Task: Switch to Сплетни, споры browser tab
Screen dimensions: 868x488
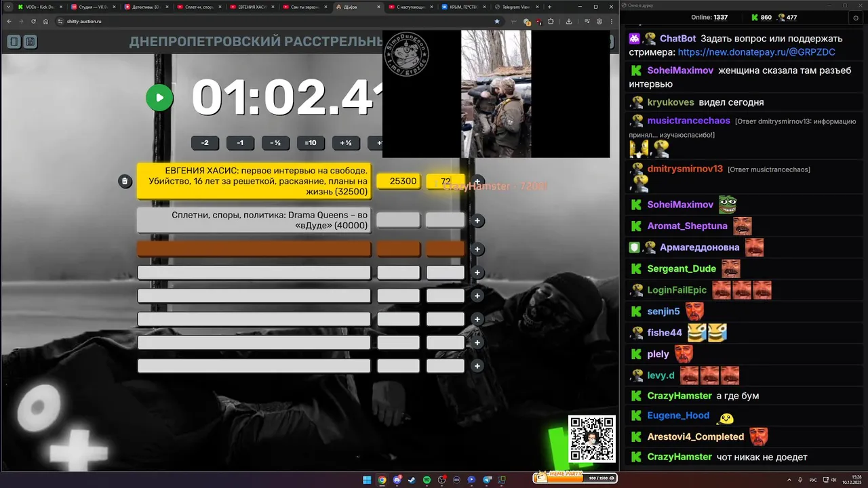Action: (x=198, y=7)
